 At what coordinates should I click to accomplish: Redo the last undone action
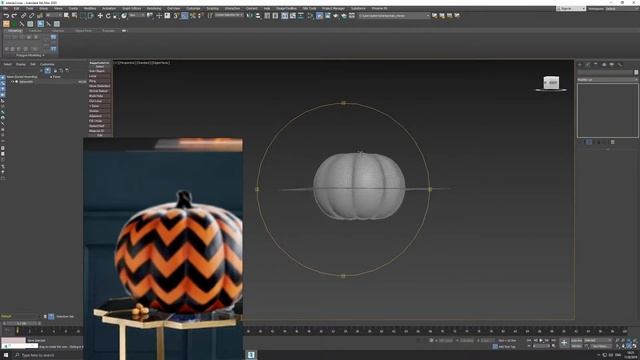14,16
